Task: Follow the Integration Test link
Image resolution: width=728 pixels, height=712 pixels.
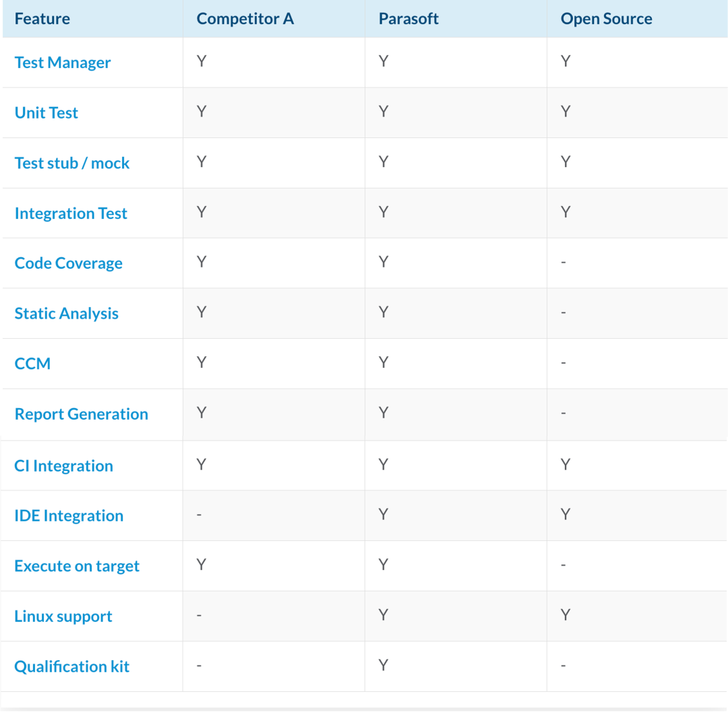Action: [x=71, y=214]
